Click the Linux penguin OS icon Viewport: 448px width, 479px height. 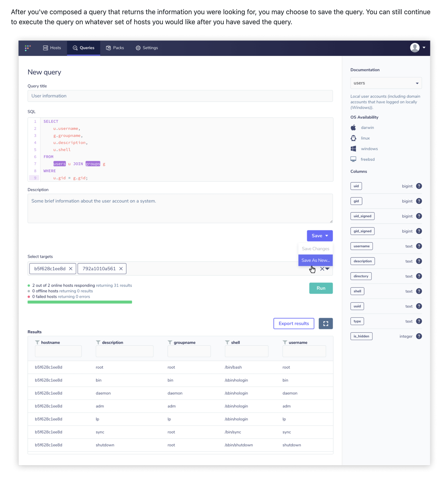[353, 138]
